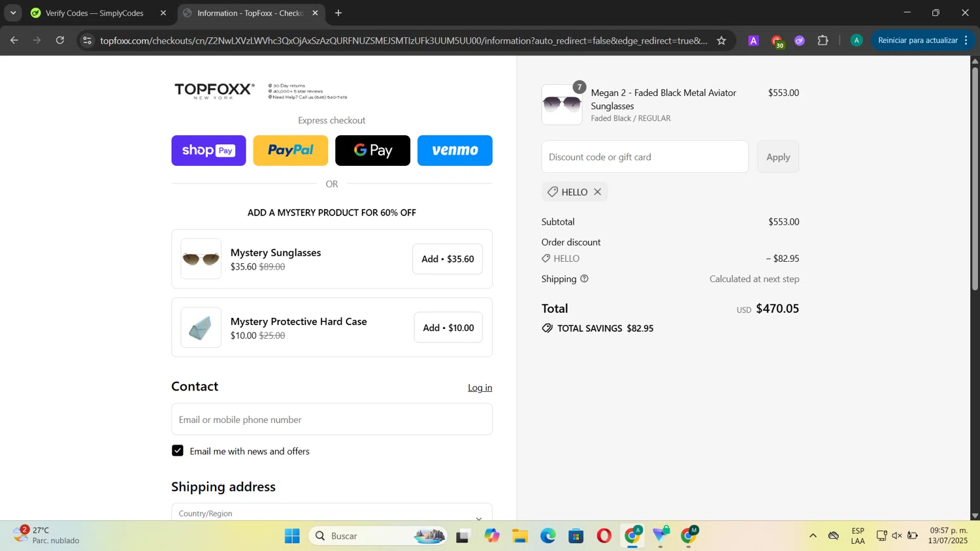Open Mystery Protective Hard Case thumbnail
The image size is (980, 551).
coord(201,328)
